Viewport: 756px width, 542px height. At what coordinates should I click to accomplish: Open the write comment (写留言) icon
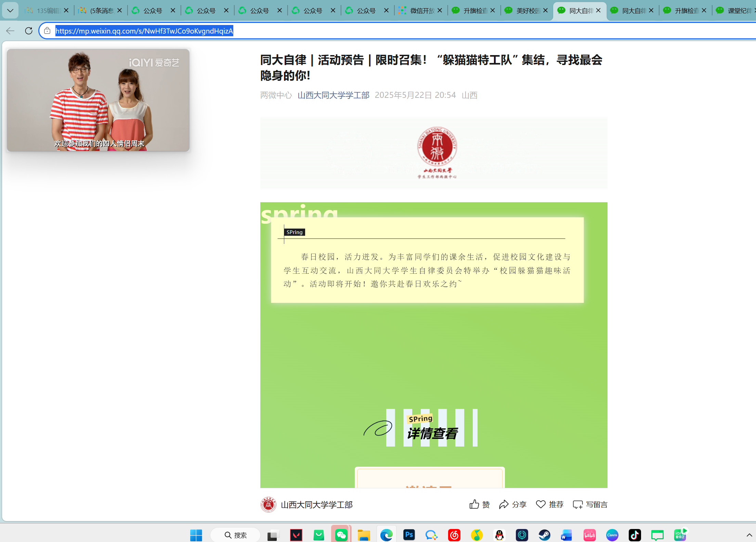pyautogui.click(x=578, y=504)
